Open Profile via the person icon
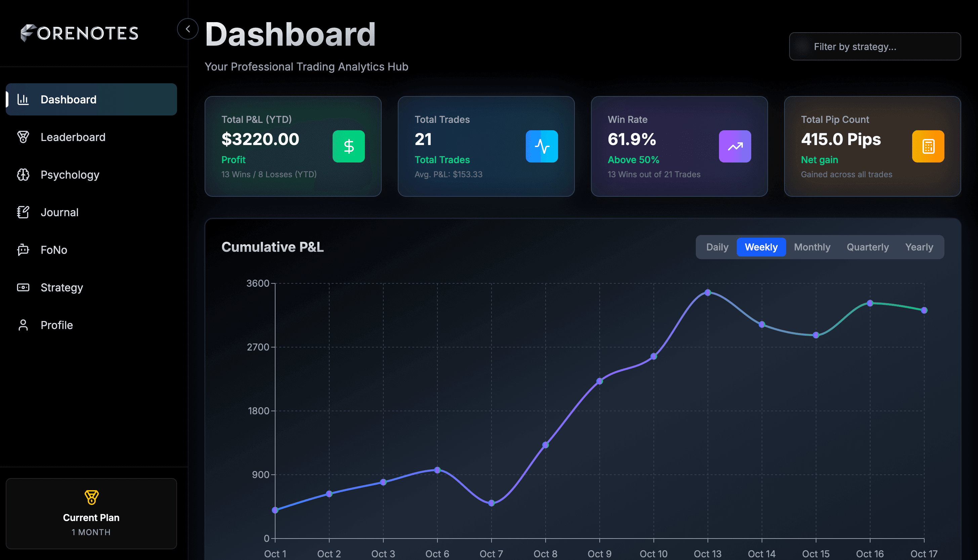The height and width of the screenshot is (560, 978). pyautogui.click(x=23, y=325)
